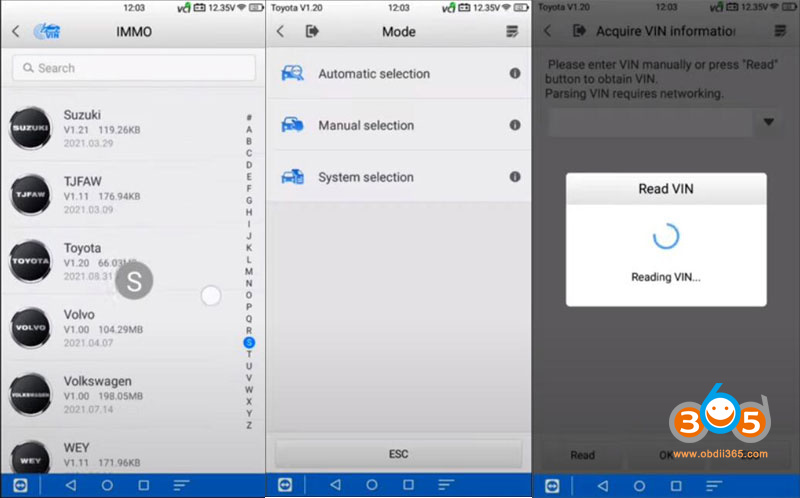The image size is (800, 498).
Task: Tap battery voltage 12.35V in Mode status bar
Action: [486, 8]
